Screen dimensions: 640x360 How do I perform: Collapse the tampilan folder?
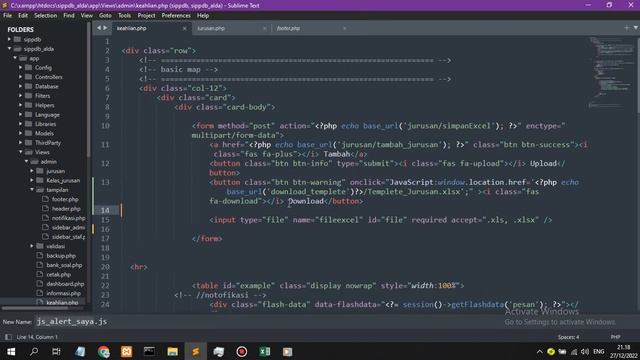tap(32, 189)
